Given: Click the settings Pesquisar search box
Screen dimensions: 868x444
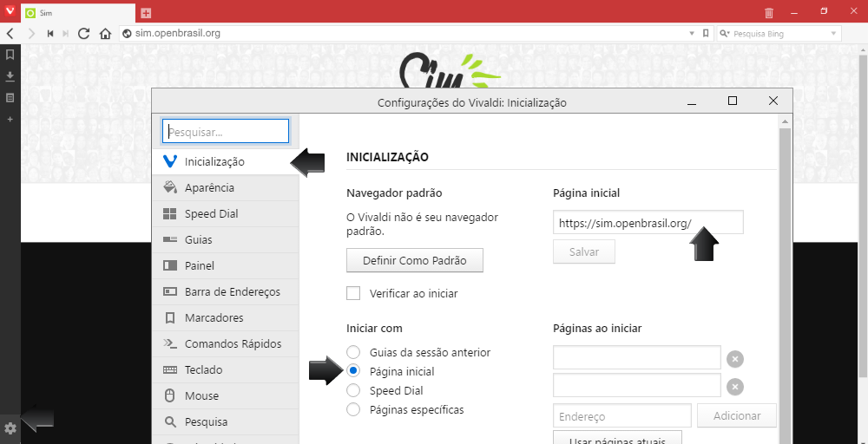Looking at the screenshot, I should coord(226,132).
